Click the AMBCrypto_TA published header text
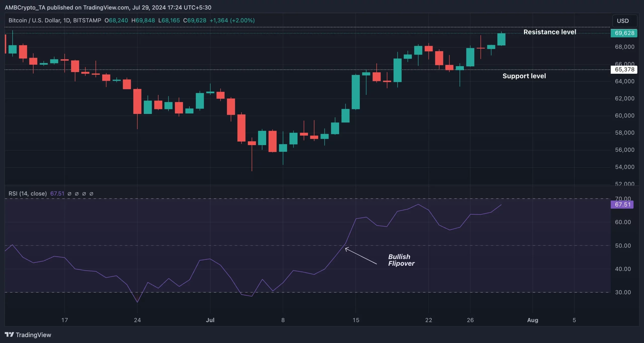The width and height of the screenshot is (644, 343). [x=108, y=8]
